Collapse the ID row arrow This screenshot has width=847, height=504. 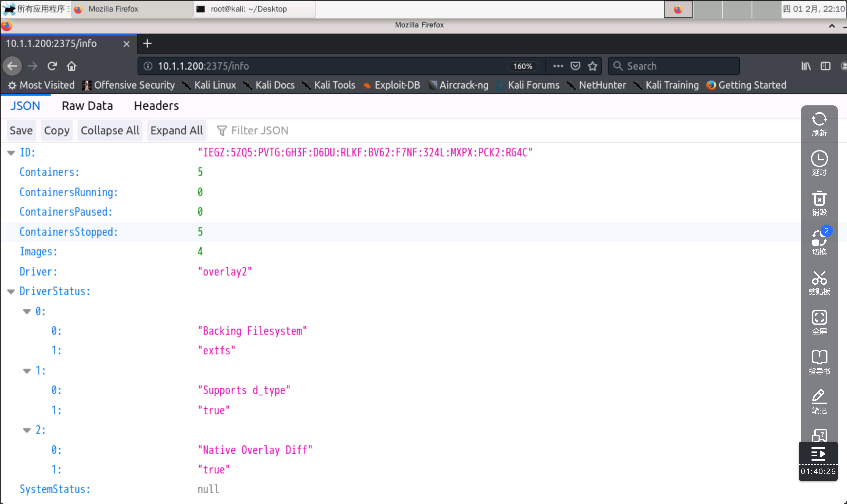click(x=11, y=153)
